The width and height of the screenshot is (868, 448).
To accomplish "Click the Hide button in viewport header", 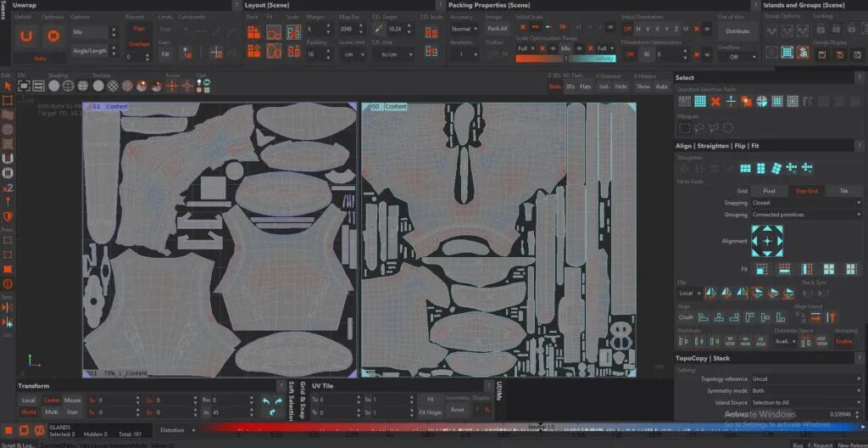I will pos(621,87).
